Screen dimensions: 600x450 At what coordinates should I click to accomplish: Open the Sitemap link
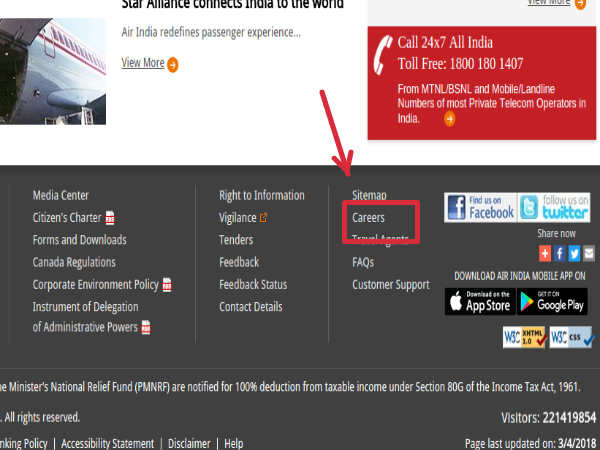coord(369,196)
